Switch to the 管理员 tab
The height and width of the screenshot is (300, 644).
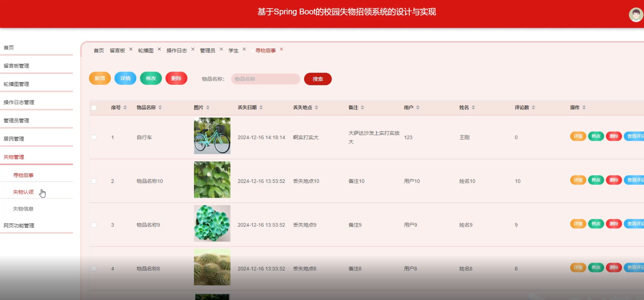point(207,50)
